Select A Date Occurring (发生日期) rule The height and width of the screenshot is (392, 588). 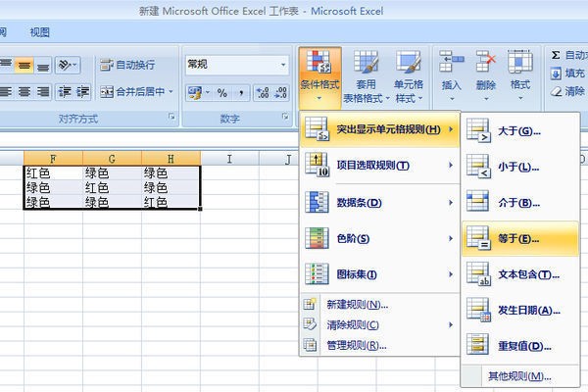520,311
